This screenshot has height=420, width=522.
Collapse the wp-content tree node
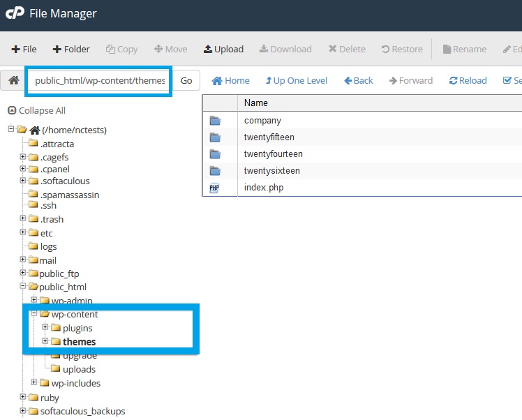pos(34,313)
